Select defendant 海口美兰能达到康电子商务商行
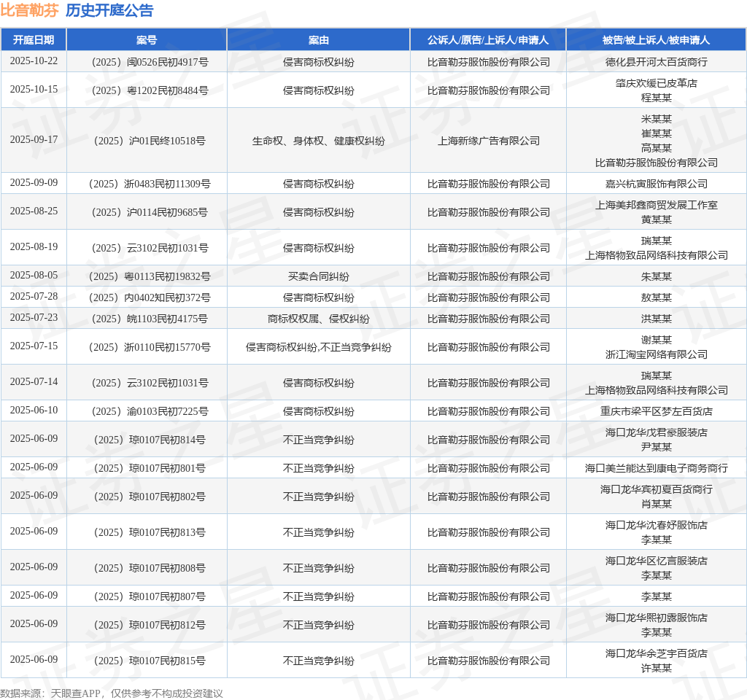 click(656, 469)
